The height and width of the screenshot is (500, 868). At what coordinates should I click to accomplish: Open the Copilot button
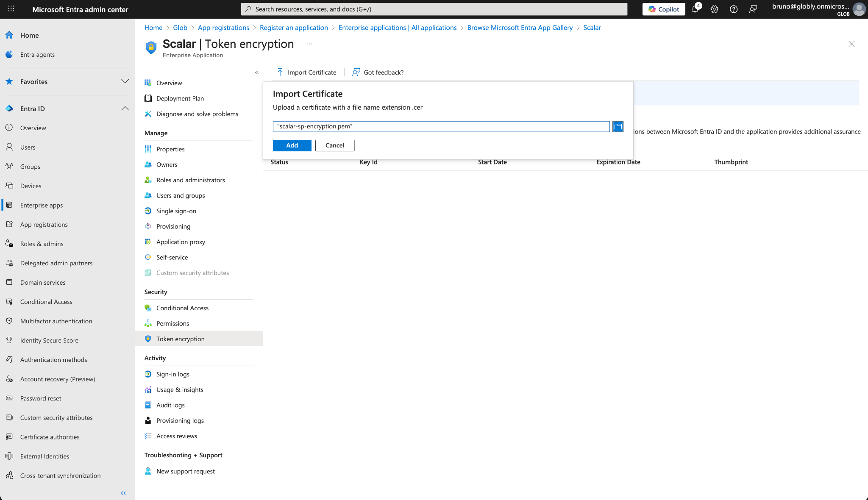coord(663,9)
